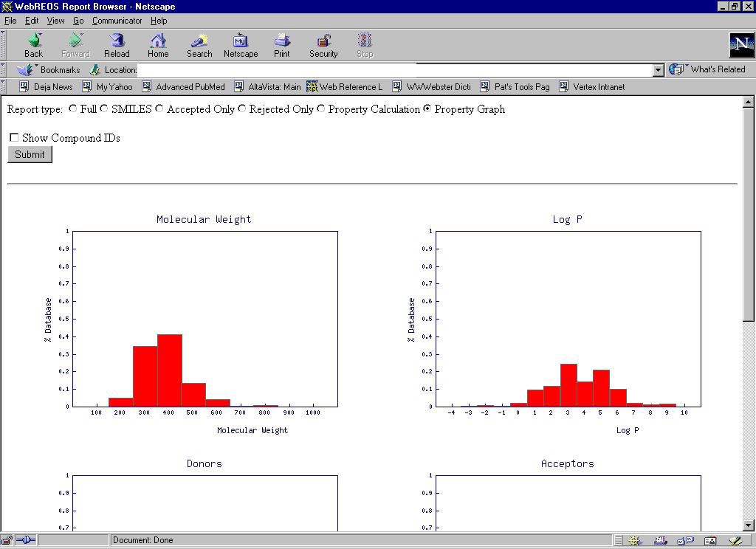Click the What's Related label

718,69
